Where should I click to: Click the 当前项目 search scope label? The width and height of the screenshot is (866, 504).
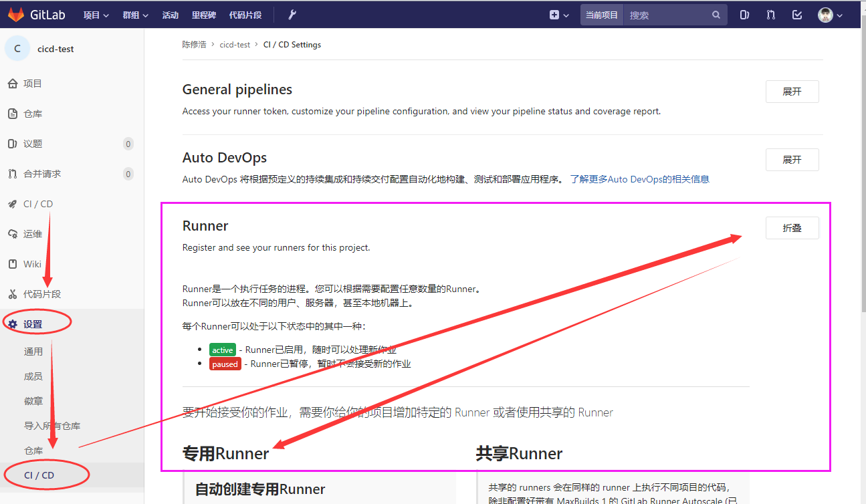602,15
